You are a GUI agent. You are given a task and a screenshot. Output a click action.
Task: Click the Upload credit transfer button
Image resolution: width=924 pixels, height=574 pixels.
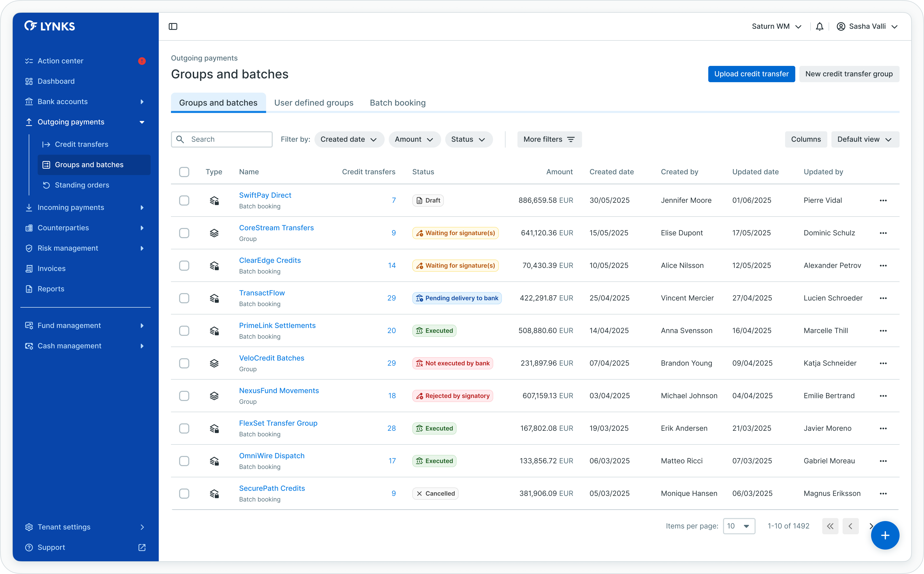751,74
